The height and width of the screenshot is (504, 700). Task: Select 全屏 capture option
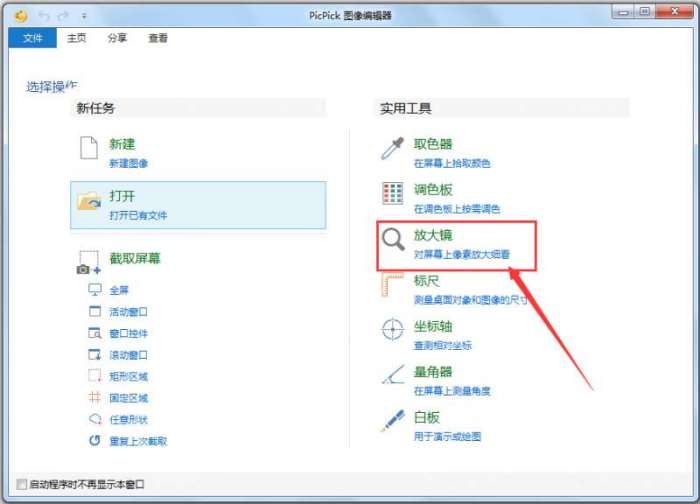pos(119,290)
